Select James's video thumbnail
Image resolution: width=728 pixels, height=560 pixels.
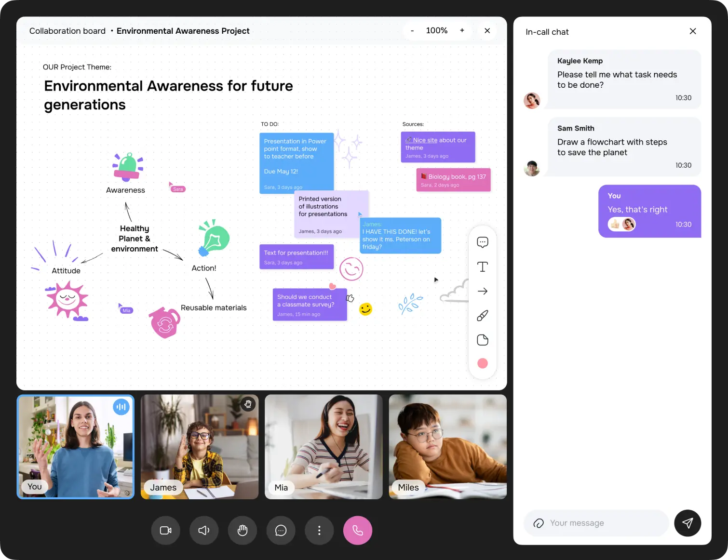200,447
